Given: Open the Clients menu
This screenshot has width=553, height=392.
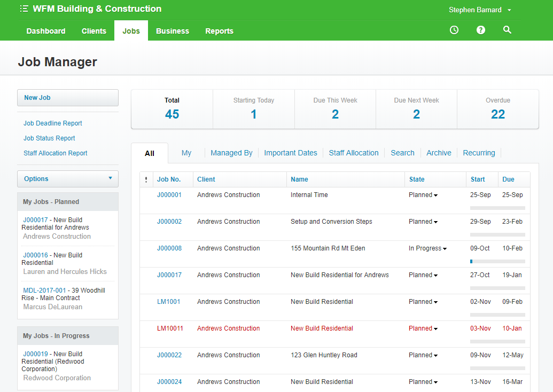Looking at the screenshot, I should click(x=94, y=31).
